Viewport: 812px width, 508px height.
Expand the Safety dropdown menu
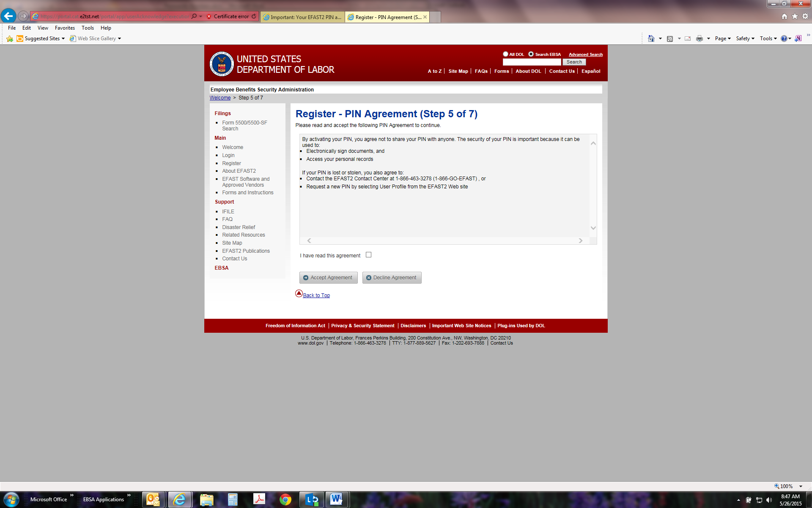pos(745,39)
